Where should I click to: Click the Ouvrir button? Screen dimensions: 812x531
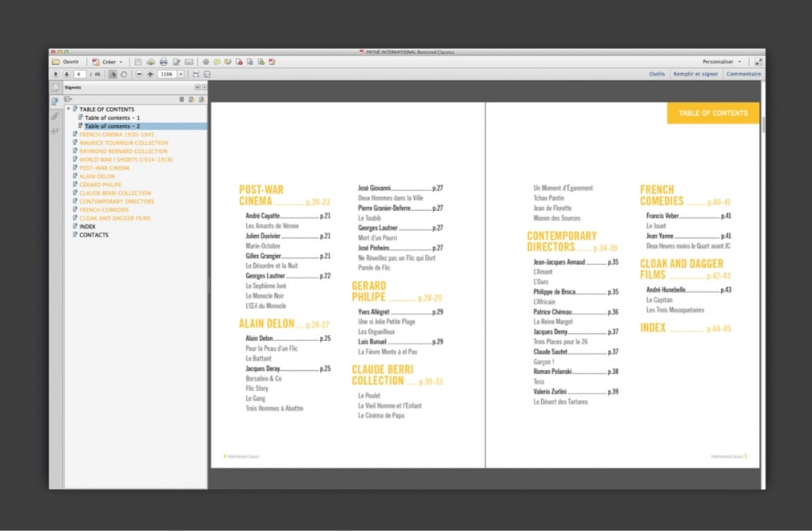pyautogui.click(x=67, y=62)
